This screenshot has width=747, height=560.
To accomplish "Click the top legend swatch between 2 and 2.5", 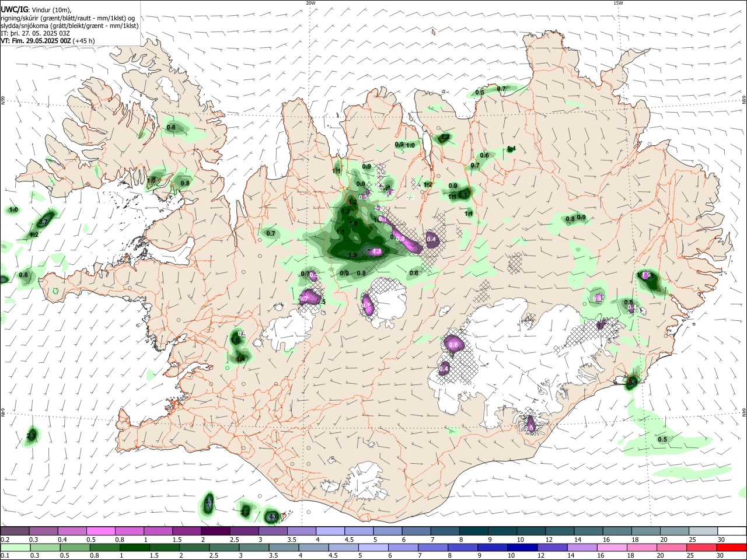I will coord(215,531).
